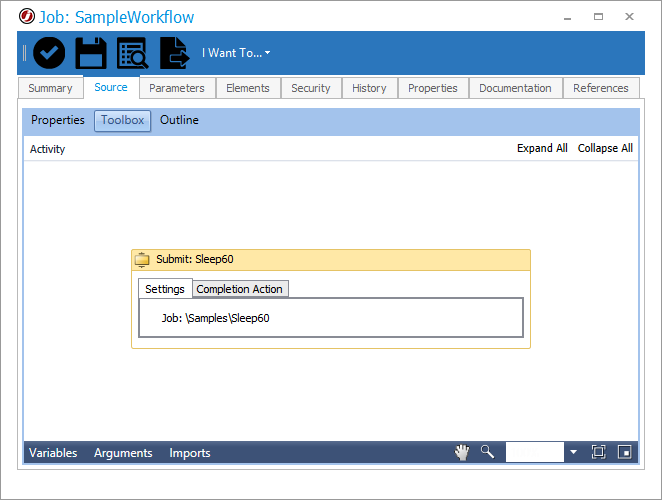The height and width of the screenshot is (500, 662).
Task: Click the search-in-list magnifier toolbar icon
Action: point(133,53)
